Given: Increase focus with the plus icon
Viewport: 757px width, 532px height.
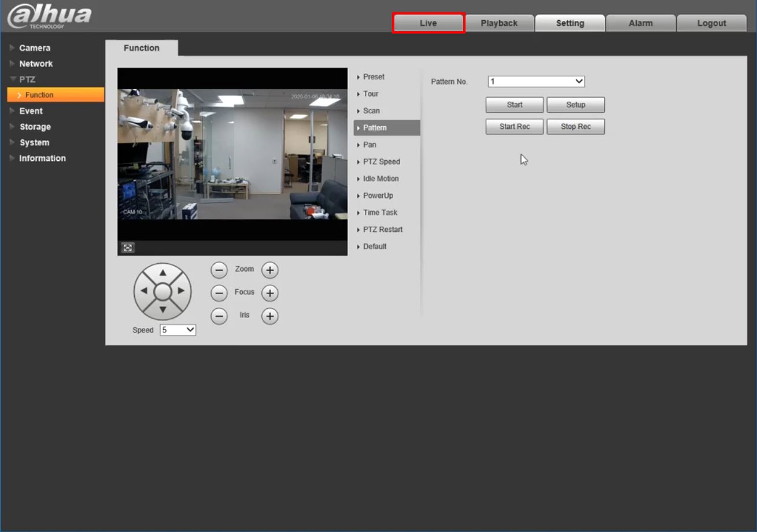Looking at the screenshot, I should tap(269, 293).
